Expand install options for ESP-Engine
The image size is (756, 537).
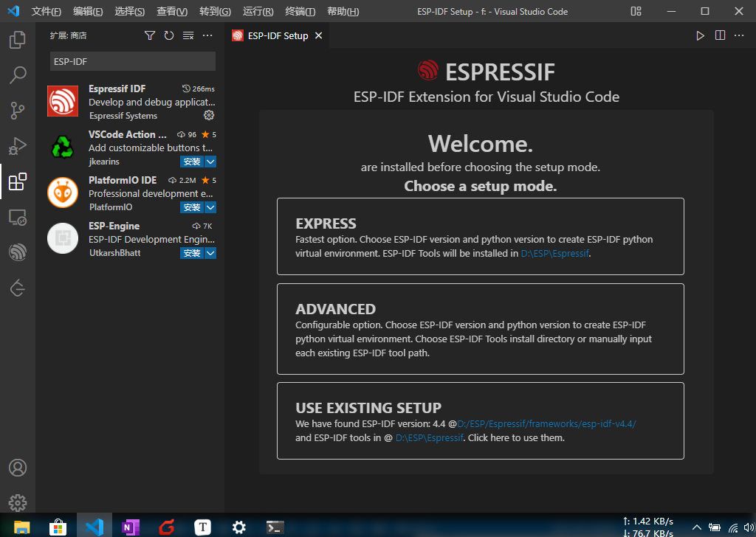[210, 253]
